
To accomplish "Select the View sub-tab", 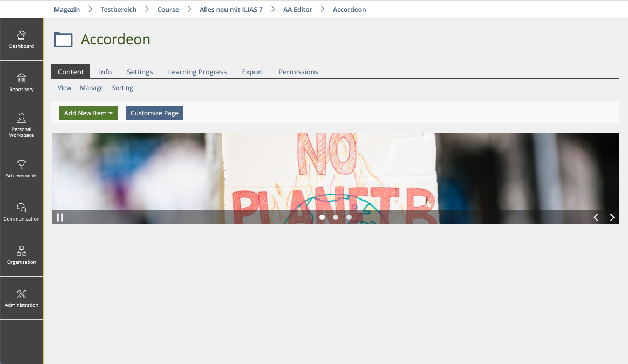I will click(65, 88).
